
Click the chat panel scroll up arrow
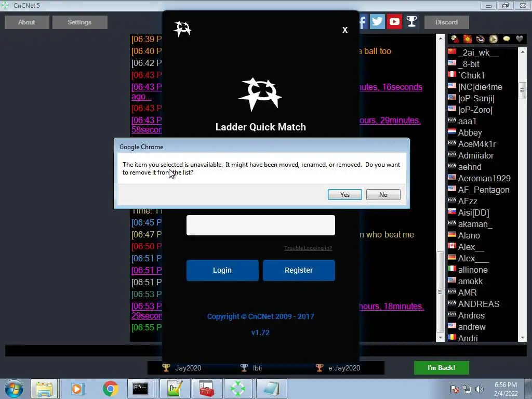441,38
